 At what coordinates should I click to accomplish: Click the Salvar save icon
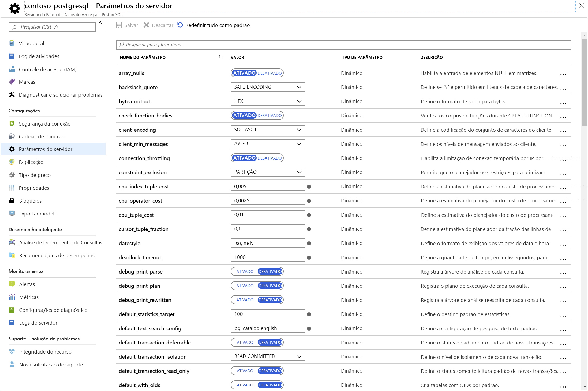tap(119, 25)
